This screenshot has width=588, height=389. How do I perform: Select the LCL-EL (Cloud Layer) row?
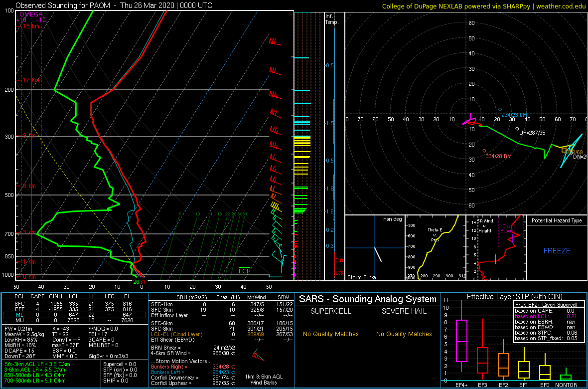click(222, 334)
